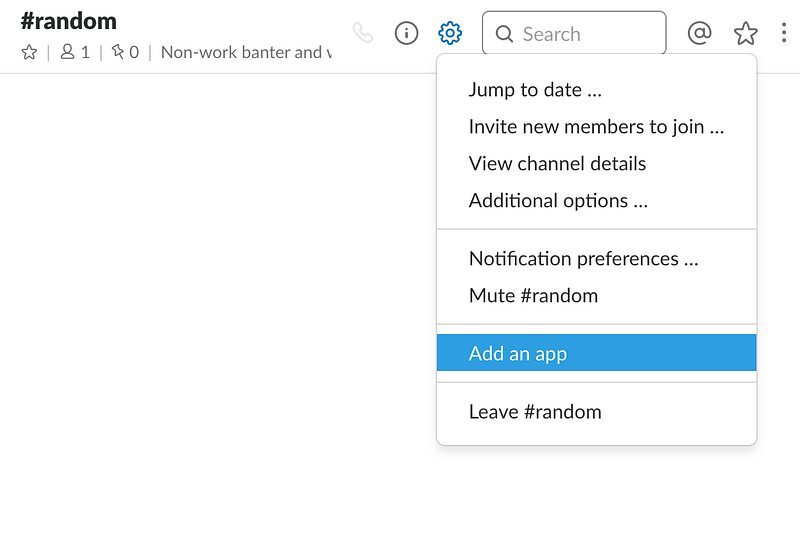The width and height of the screenshot is (800, 536).
Task: View pinned items count
Action: 125,52
